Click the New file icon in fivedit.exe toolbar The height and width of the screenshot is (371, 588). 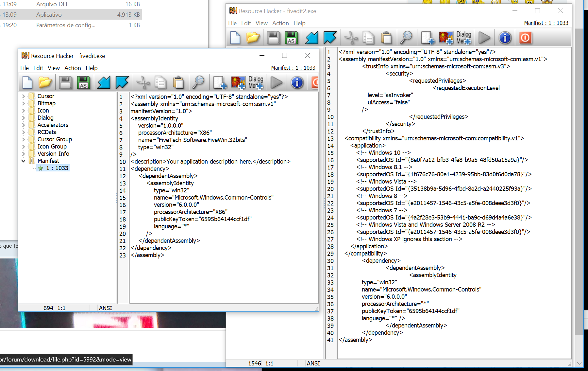click(27, 82)
